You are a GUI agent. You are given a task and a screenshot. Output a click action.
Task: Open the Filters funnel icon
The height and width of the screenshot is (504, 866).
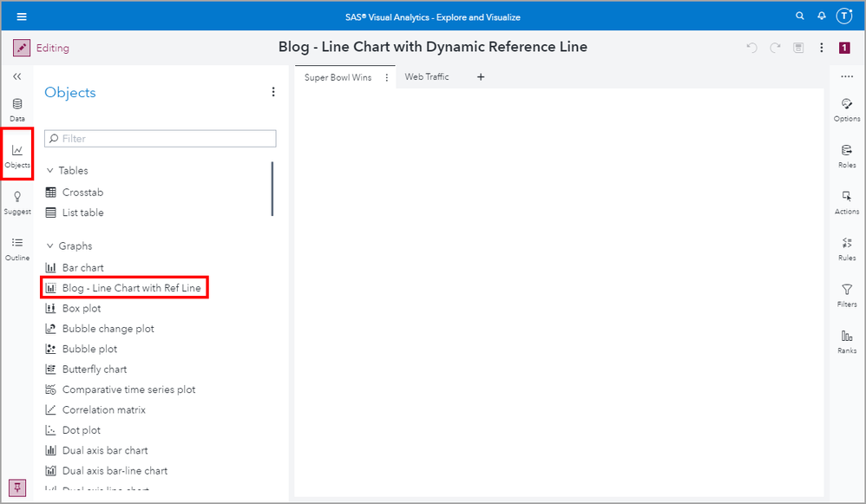point(847,294)
